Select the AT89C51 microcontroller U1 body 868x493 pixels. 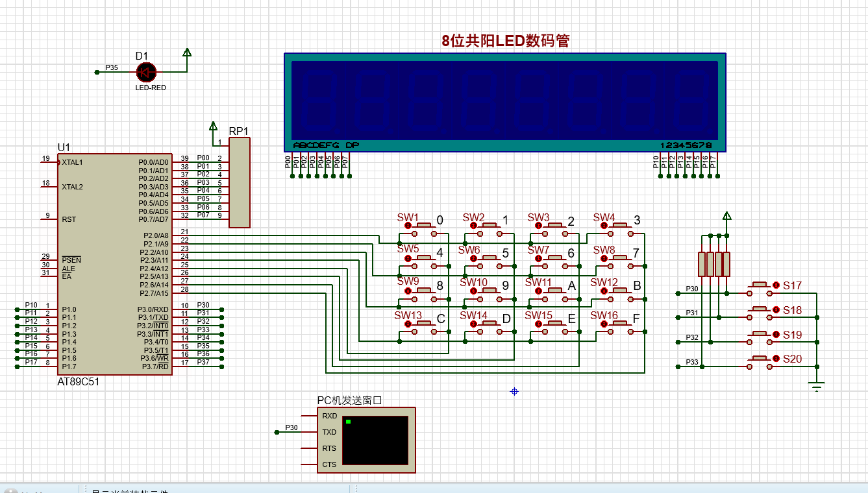point(115,264)
